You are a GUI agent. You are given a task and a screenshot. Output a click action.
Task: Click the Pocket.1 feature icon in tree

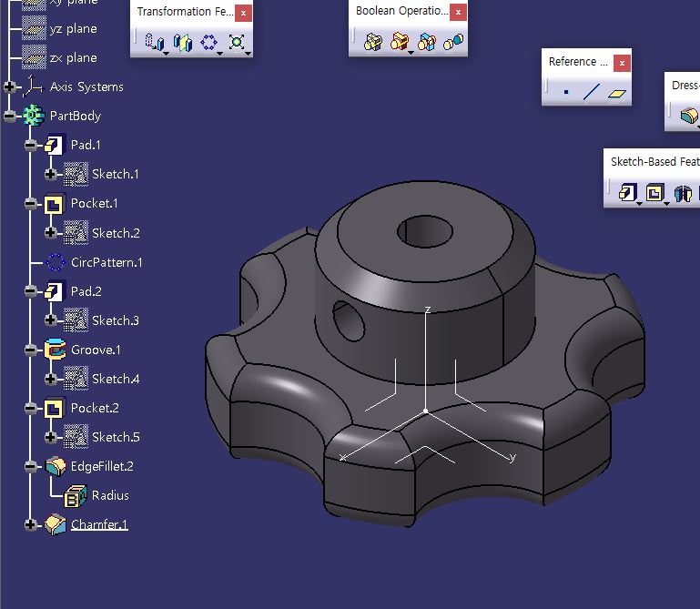click(54, 204)
